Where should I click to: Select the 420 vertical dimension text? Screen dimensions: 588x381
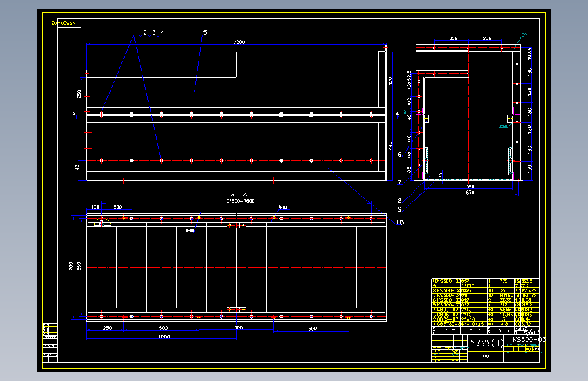tap(391, 81)
